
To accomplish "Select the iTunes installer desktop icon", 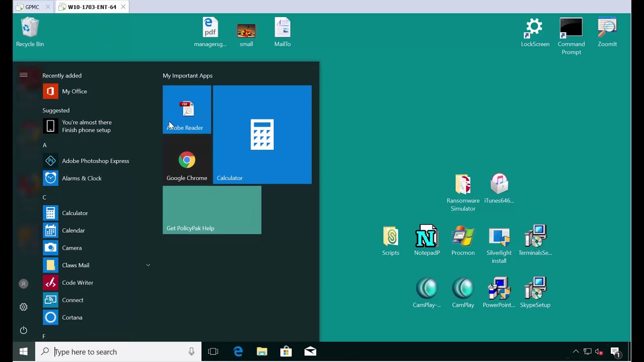I will (x=499, y=189).
